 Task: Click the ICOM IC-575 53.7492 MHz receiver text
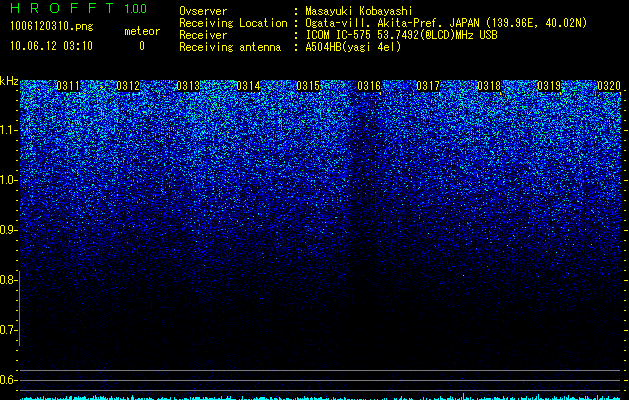pyautogui.click(x=401, y=35)
